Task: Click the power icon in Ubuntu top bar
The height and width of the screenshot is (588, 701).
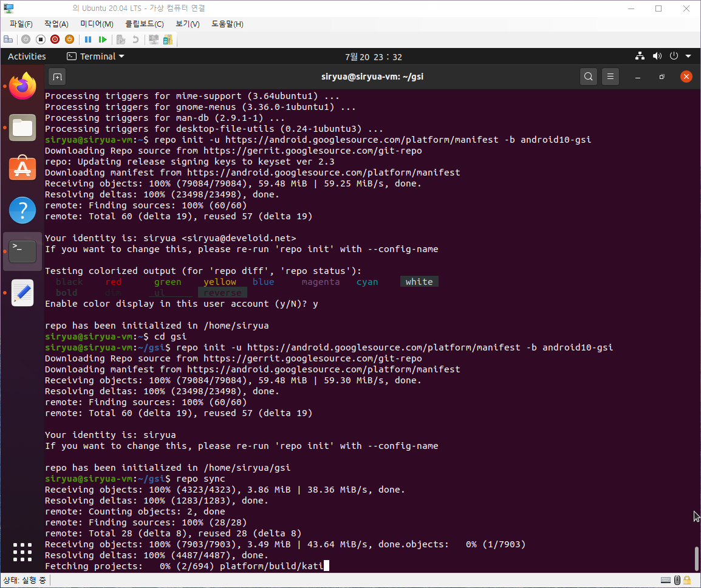Action: click(674, 56)
